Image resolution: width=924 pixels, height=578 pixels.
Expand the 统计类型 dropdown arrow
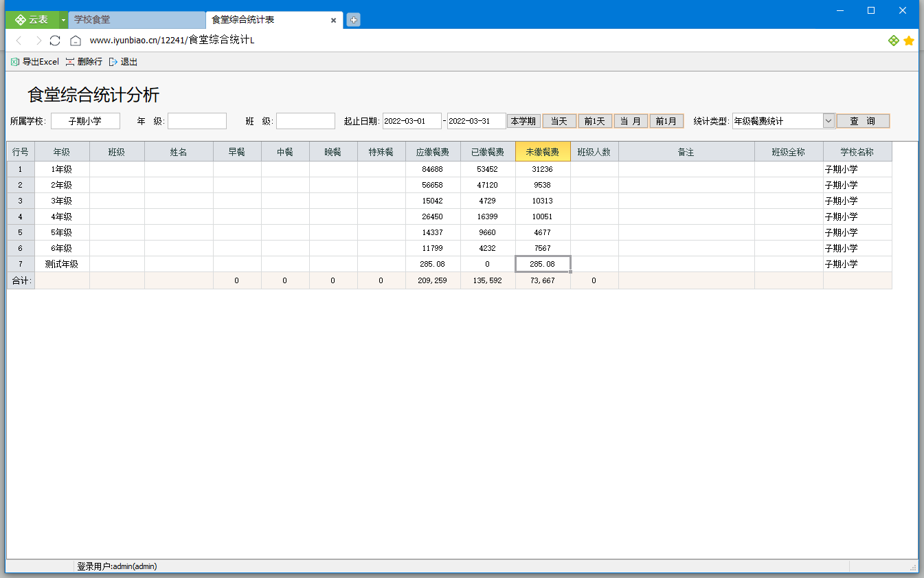(x=829, y=121)
